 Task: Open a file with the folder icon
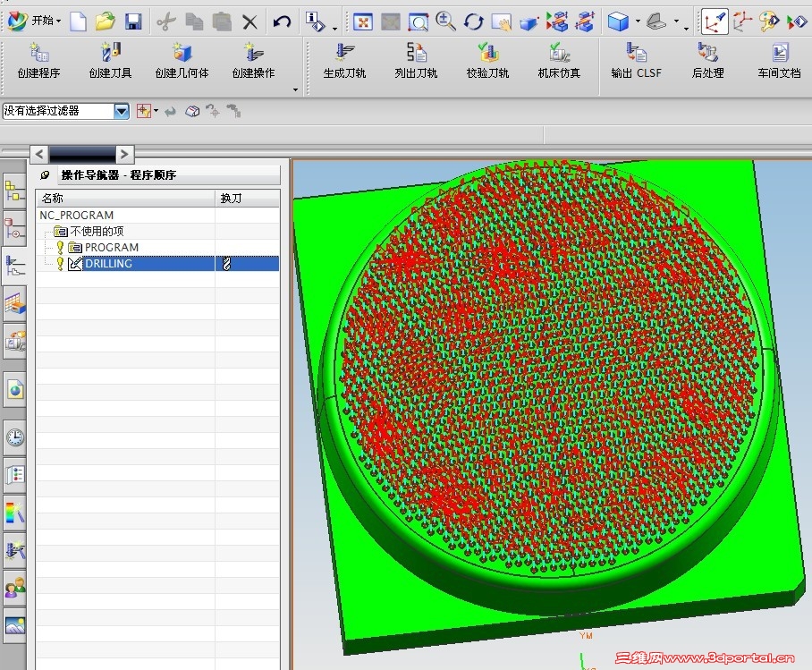pyautogui.click(x=106, y=21)
